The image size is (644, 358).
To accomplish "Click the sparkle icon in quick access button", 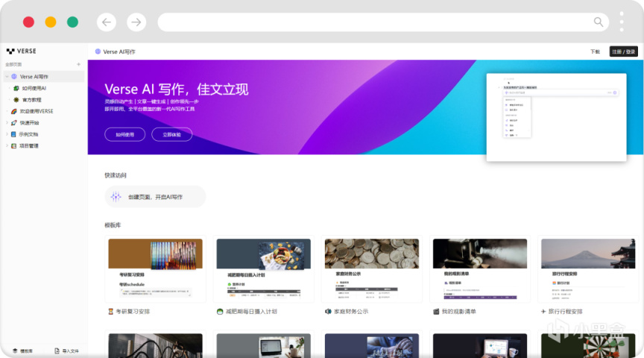I will coord(116,197).
